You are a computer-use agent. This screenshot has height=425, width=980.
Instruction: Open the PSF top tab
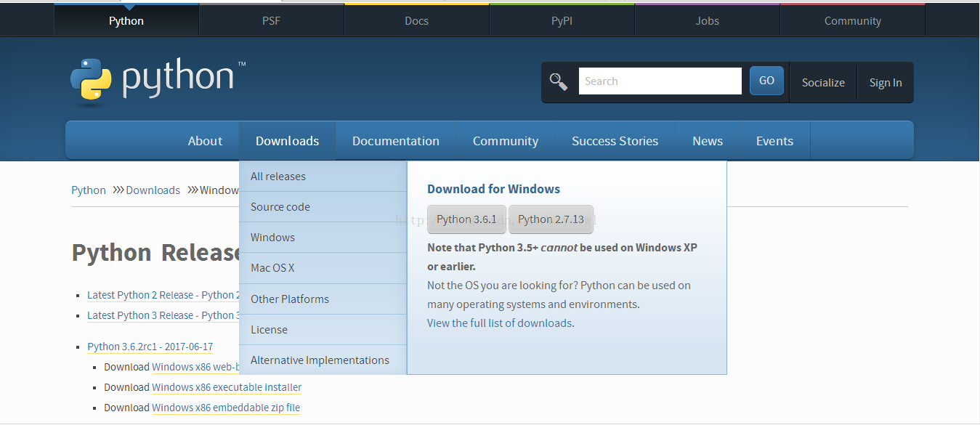click(x=271, y=21)
